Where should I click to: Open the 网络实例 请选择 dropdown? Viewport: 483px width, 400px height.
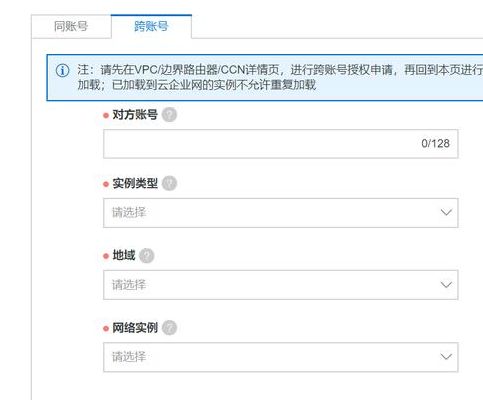coord(281,357)
